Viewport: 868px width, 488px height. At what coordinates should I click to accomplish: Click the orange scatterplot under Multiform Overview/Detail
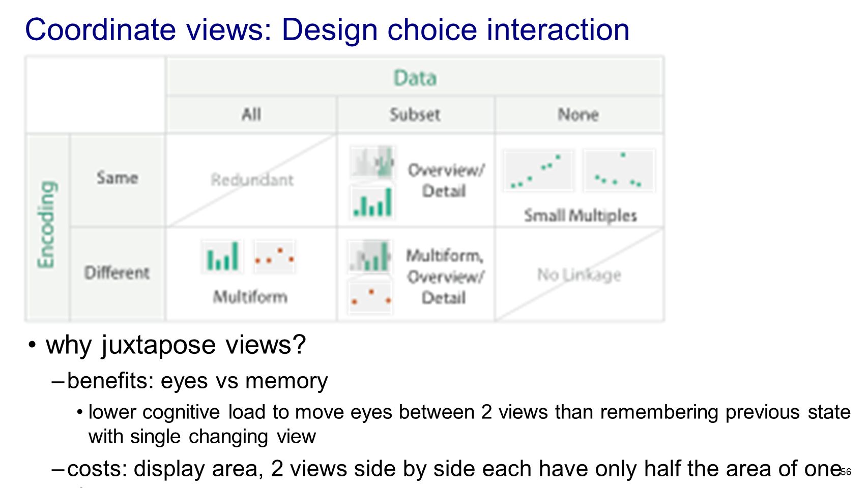pos(370,297)
